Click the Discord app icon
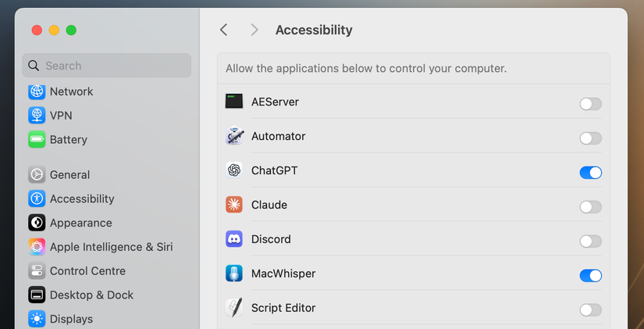The width and height of the screenshot is (644, 329). (x=234, y=239)
